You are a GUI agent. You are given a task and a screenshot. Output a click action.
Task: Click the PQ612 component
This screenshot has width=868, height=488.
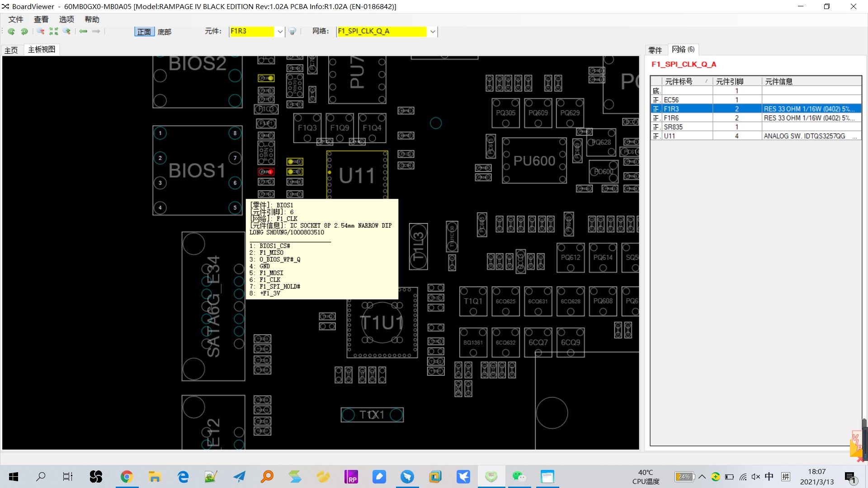click(x=571, y=258)
